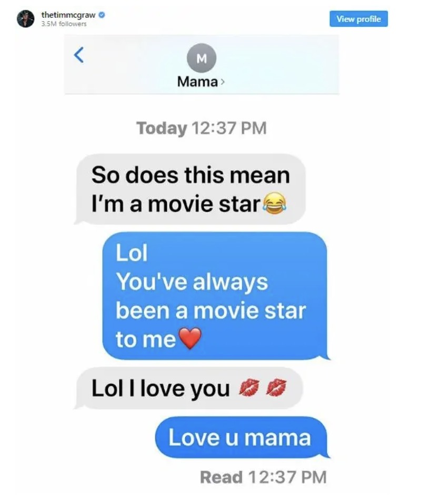This screenshot has width=439, height=504.
Task: Click the Today 12:37 PM timestamp
Action: click(202, 128)
